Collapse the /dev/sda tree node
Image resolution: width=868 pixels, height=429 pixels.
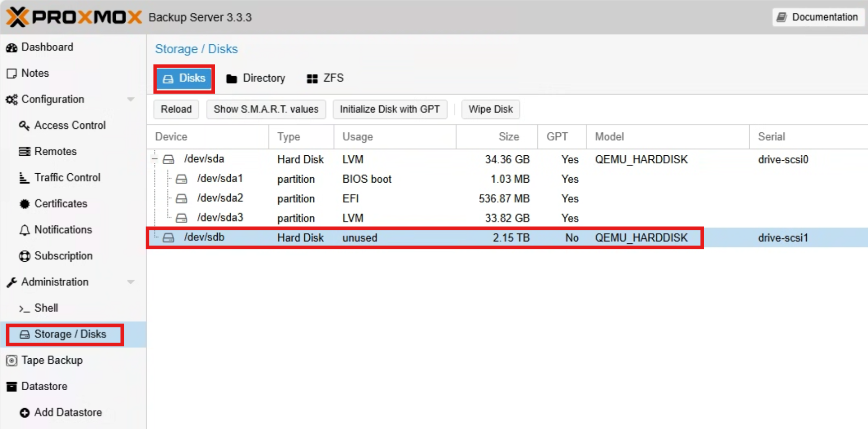point(155,159)
